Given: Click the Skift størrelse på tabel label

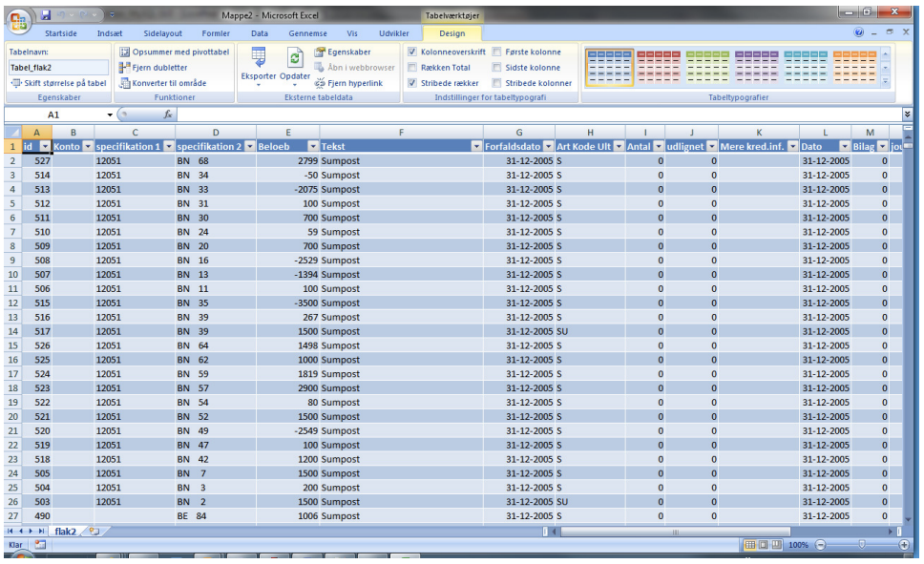Looking at the screenshot, I should click(x=66, y=83).
